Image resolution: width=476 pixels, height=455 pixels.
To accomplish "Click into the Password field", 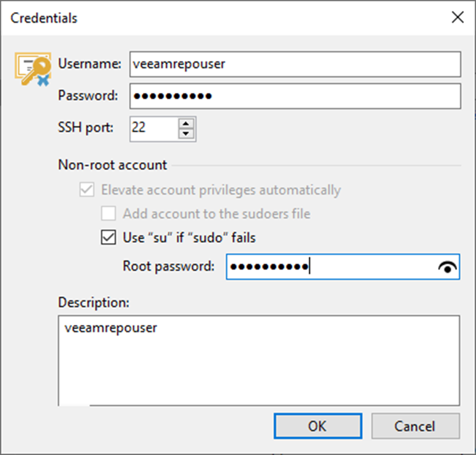I will pos(294,96).
